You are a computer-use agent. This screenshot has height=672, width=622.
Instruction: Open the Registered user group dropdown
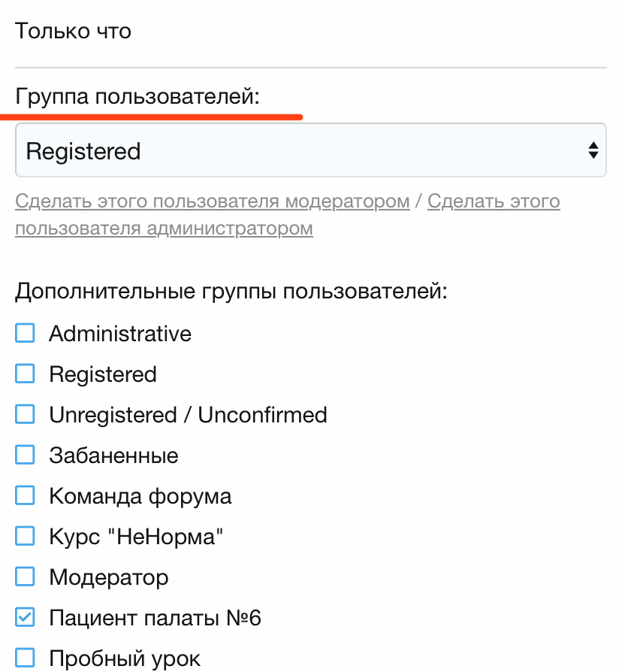300,151
